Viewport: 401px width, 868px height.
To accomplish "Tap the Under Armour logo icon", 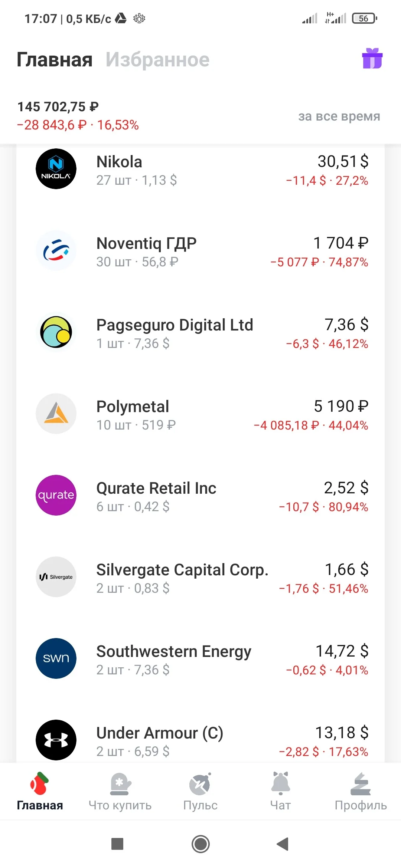I will [x=56, y=740].
